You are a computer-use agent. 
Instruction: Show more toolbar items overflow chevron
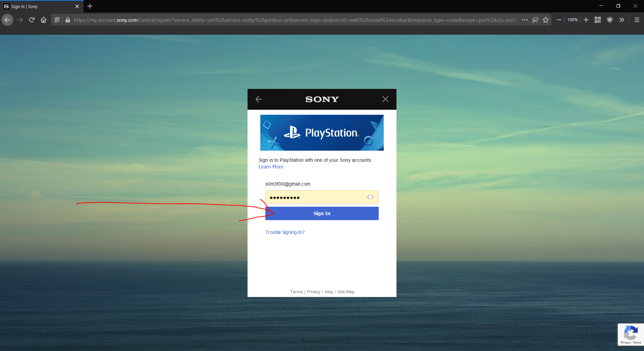(x=622, y=20)
